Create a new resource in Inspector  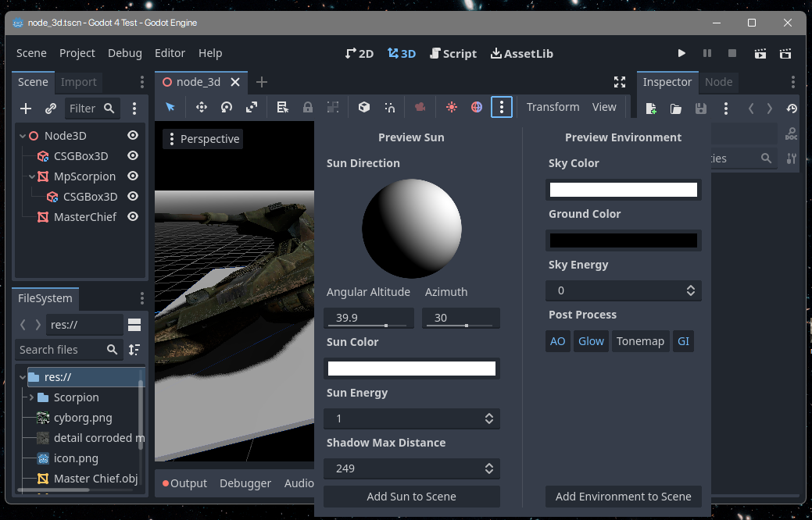pos(651,109)
